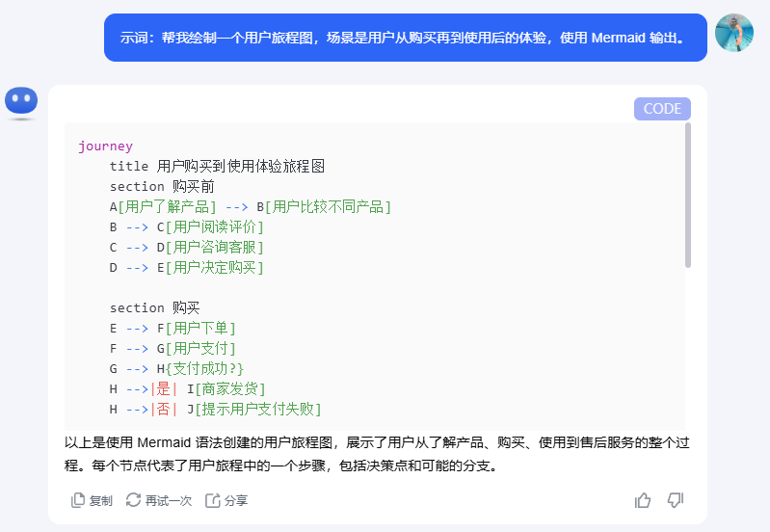Click the title 用户购买到使用体验旅程图 code line
770x532 pixels.
click(x=217, y=166)
